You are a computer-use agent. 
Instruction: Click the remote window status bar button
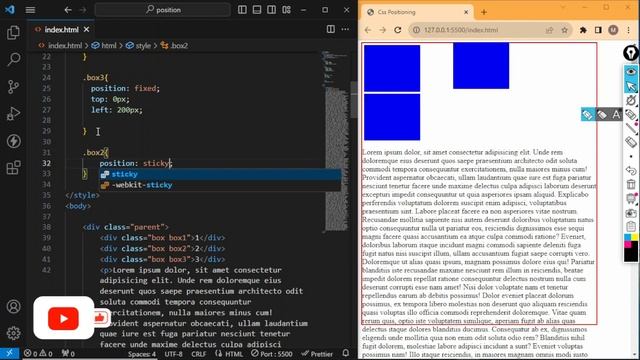(x=9, y=353)
